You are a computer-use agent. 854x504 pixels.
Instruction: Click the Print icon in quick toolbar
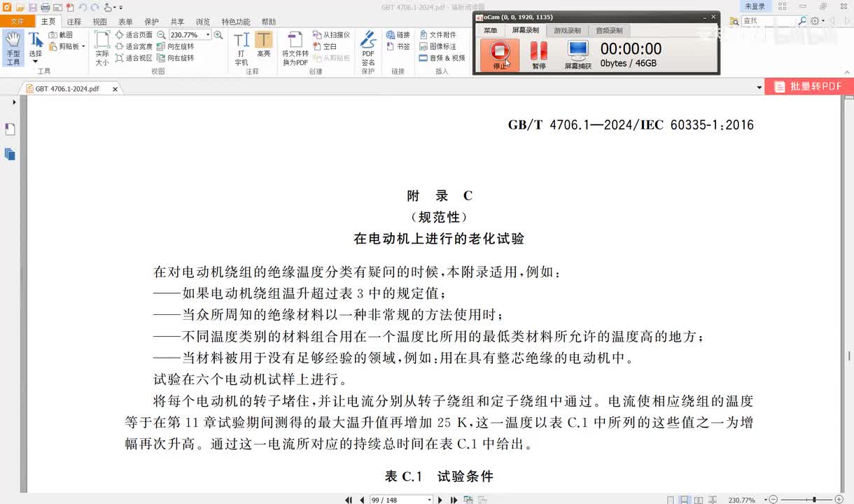(45, 7)
